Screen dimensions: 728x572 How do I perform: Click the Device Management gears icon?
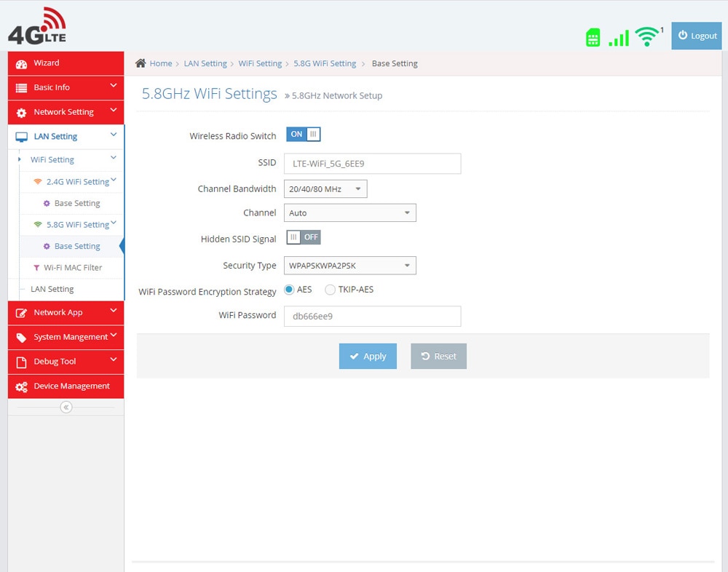point(21,386)
